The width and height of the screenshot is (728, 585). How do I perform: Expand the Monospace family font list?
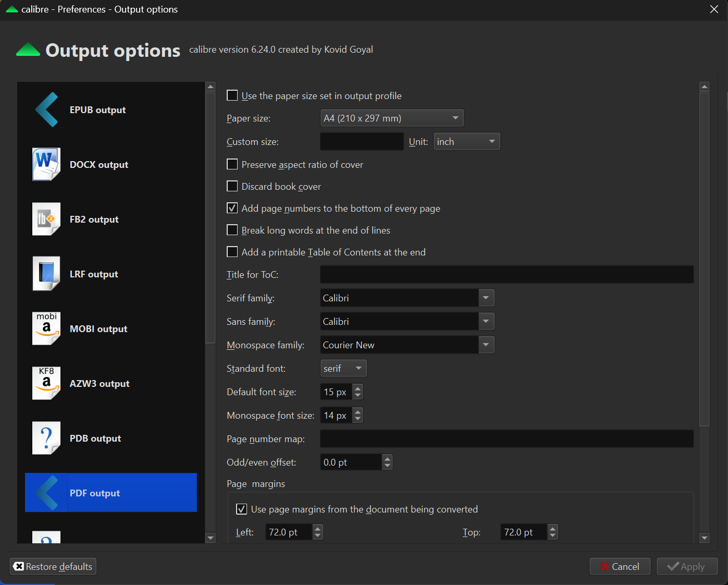pos(486,345)
